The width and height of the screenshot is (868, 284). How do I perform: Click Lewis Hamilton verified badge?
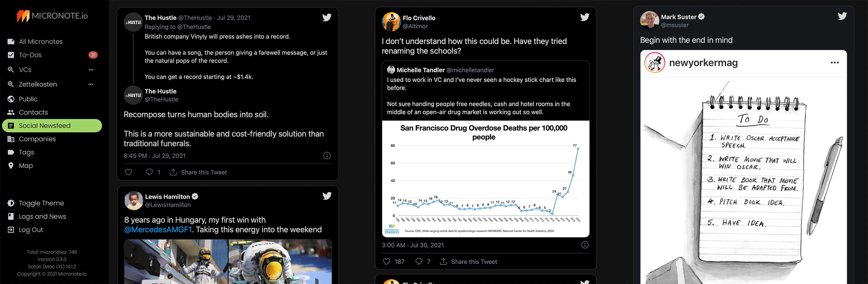pos(195,196)
